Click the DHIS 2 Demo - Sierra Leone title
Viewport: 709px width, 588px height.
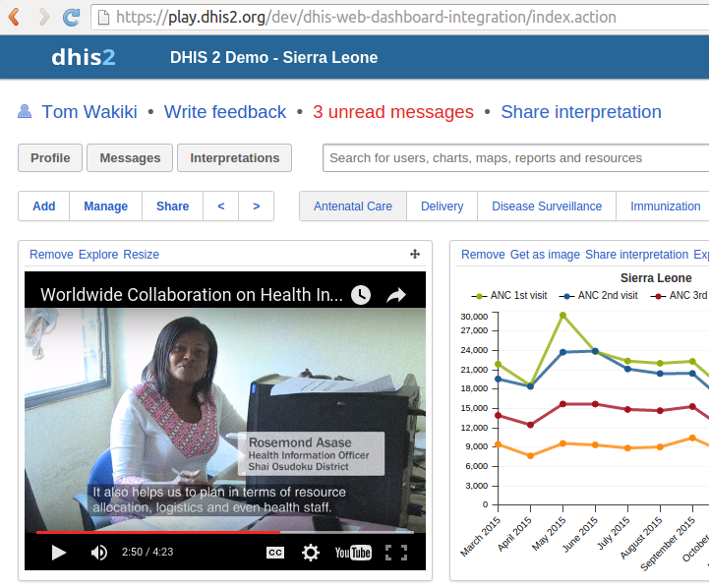[x=273, y=57]
